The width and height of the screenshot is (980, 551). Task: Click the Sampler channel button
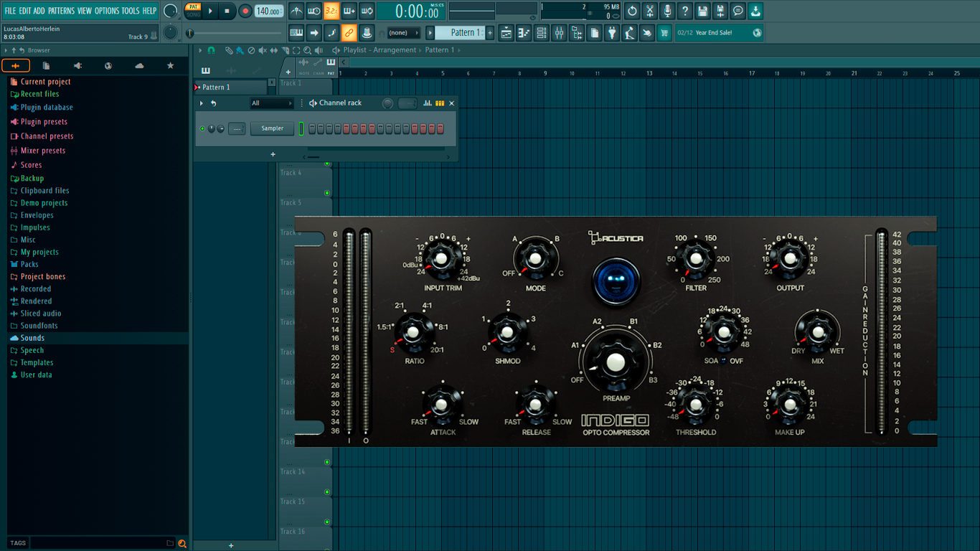(x=273, y=128)
